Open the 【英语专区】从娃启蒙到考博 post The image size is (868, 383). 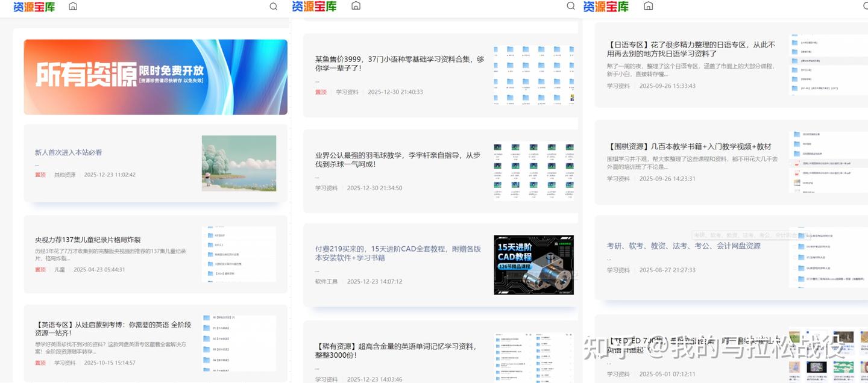pyautogui.click(x=113, y=329)
